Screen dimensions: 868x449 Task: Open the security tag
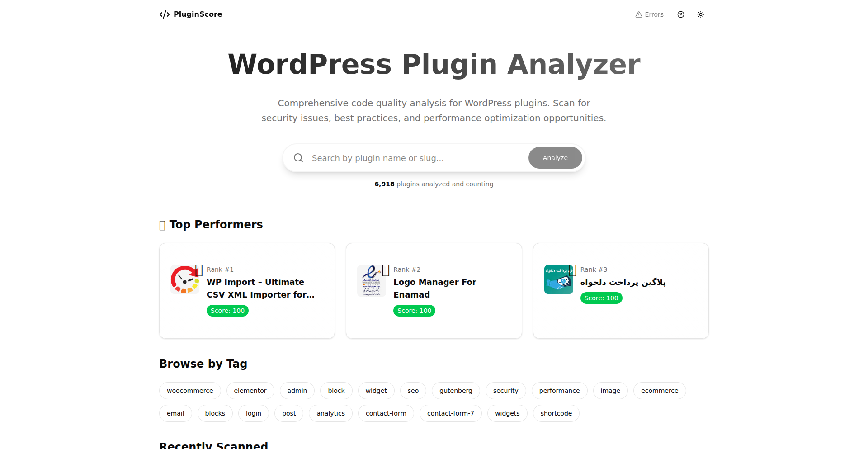505,390
